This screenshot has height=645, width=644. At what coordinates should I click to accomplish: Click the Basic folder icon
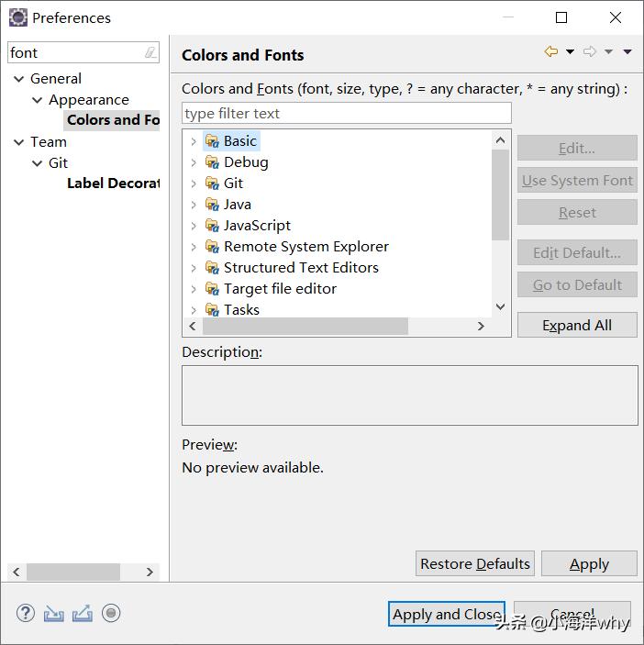coord(212,141)
